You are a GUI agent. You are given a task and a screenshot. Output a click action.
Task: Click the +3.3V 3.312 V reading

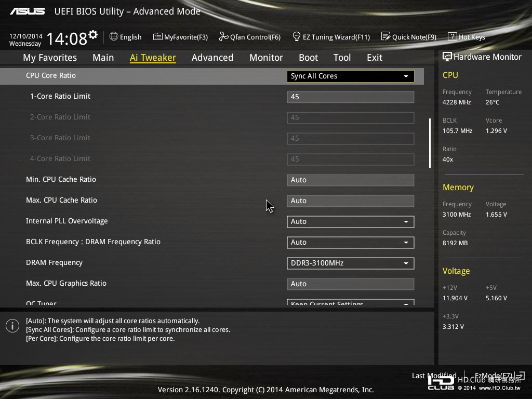453,327
